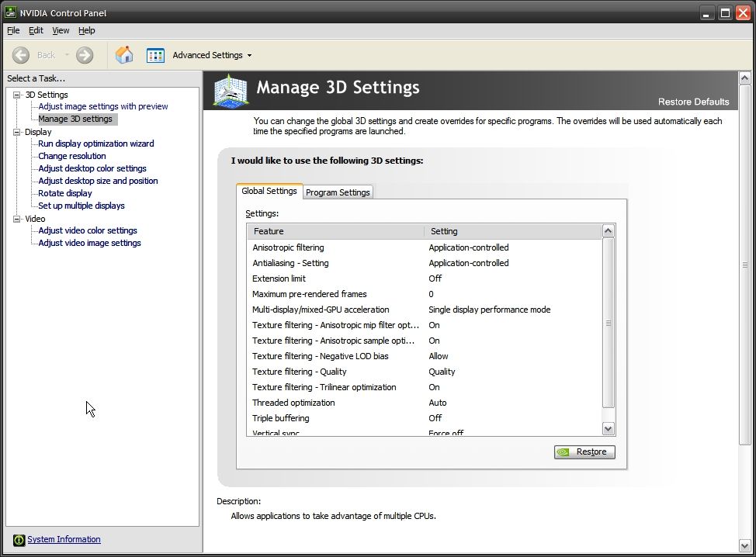Open the Advanced Settings dropdown
The height and width of the screenshot is (557, 756).
pyautogui.click(x=249, y=55)
